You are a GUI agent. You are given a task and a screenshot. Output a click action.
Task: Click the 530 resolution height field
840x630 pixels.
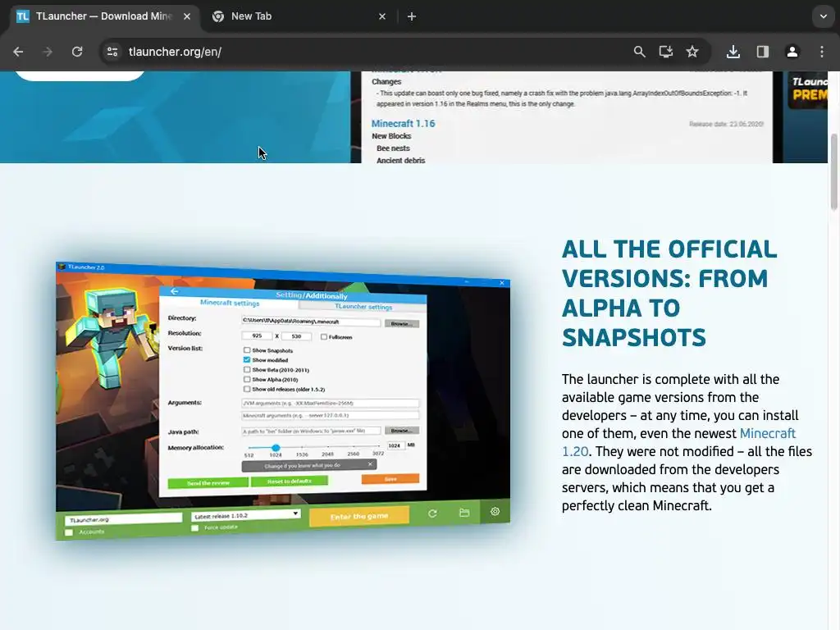296,336
